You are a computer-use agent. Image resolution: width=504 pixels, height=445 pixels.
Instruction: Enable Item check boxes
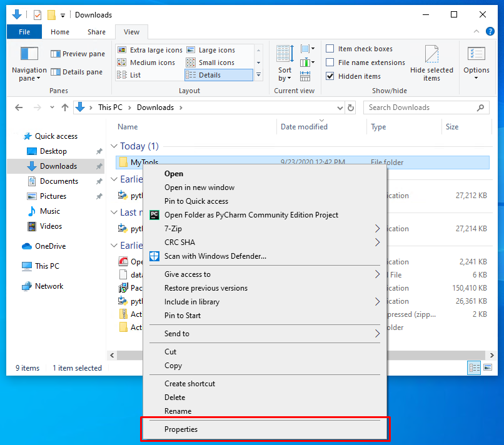coord(330,49)
